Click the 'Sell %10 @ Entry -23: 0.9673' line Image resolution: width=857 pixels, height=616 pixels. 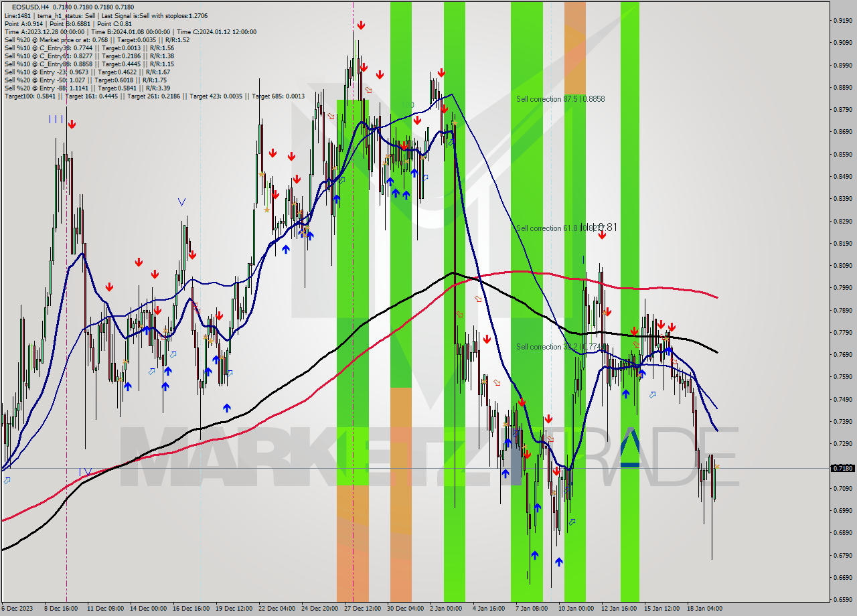(x=46, y=72)
